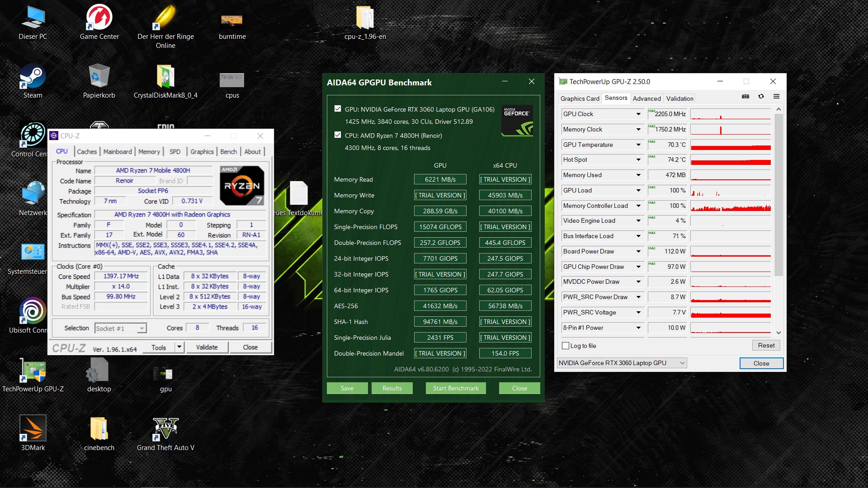The height and width of the screenshot is (488, 868).
Task: Click Start Benchmark button
Action: tap(455, 388)
